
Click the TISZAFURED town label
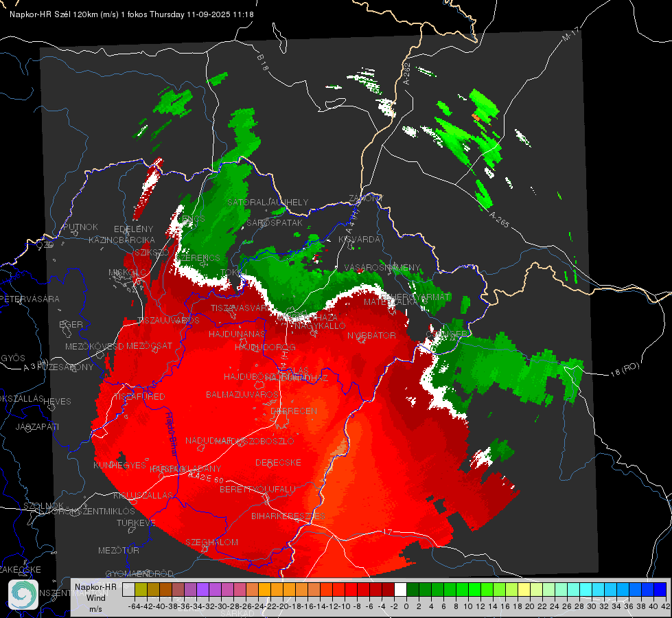tap(139, 397)
